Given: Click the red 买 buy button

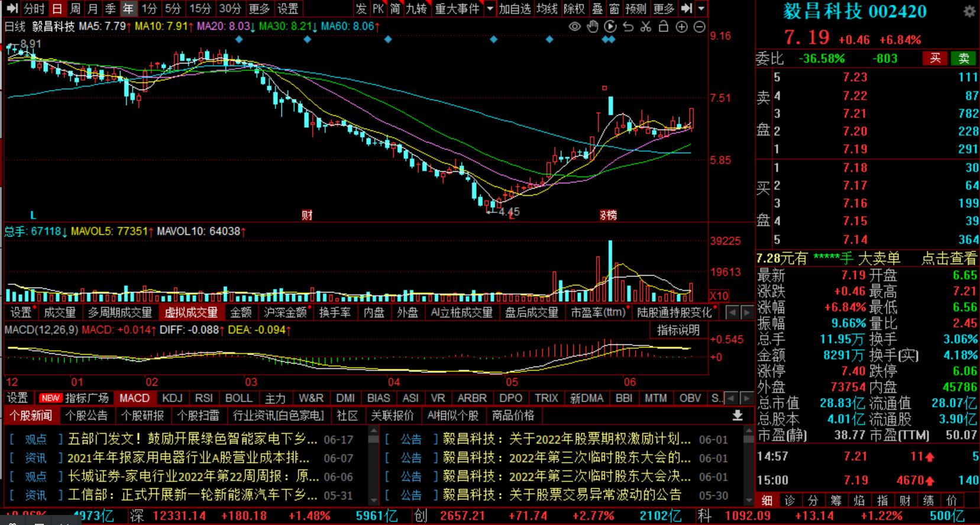Looking at the screenshot, I should 935,58.
